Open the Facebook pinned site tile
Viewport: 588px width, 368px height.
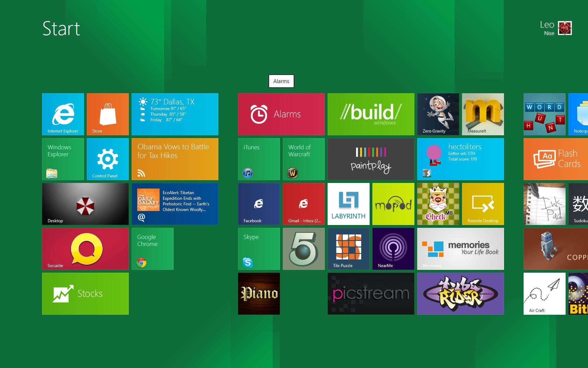click(x=259, y=204)
